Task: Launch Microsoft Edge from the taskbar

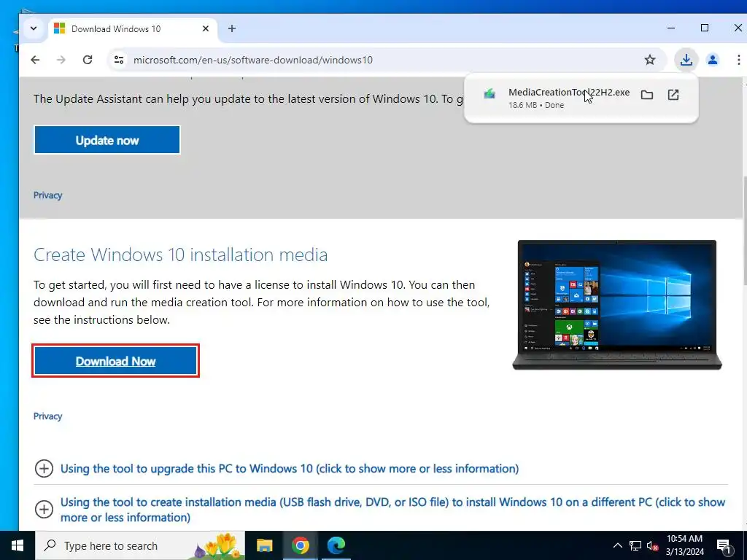Action: click(336, 545)
